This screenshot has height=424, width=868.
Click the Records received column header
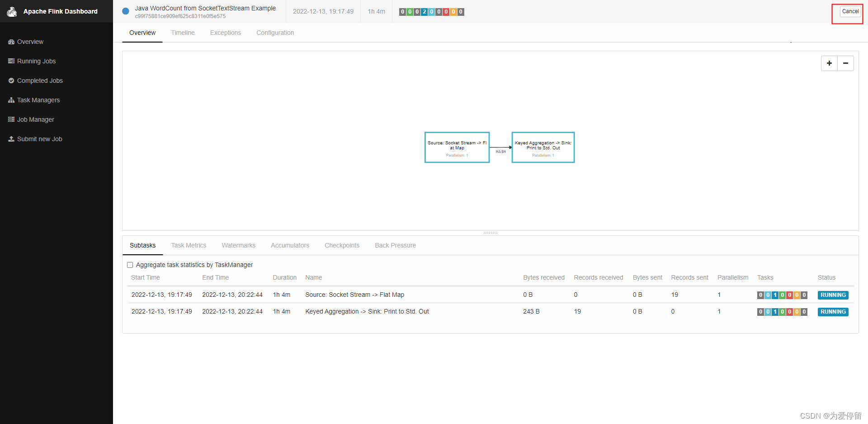tap(598, 277)
